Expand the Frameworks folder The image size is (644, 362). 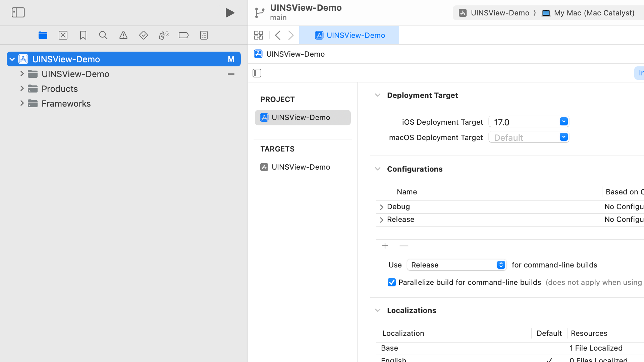(x=22, y=103)
